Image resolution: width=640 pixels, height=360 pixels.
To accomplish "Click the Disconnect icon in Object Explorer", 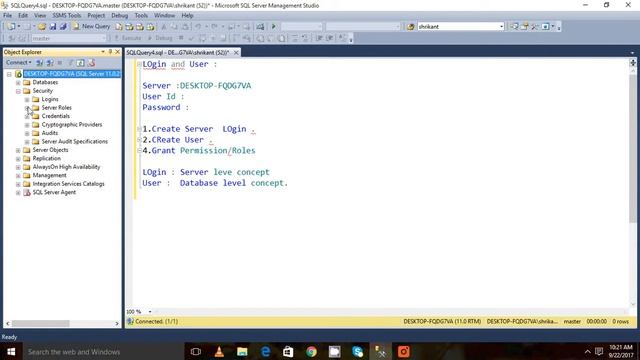I will (x=50, y=63).
